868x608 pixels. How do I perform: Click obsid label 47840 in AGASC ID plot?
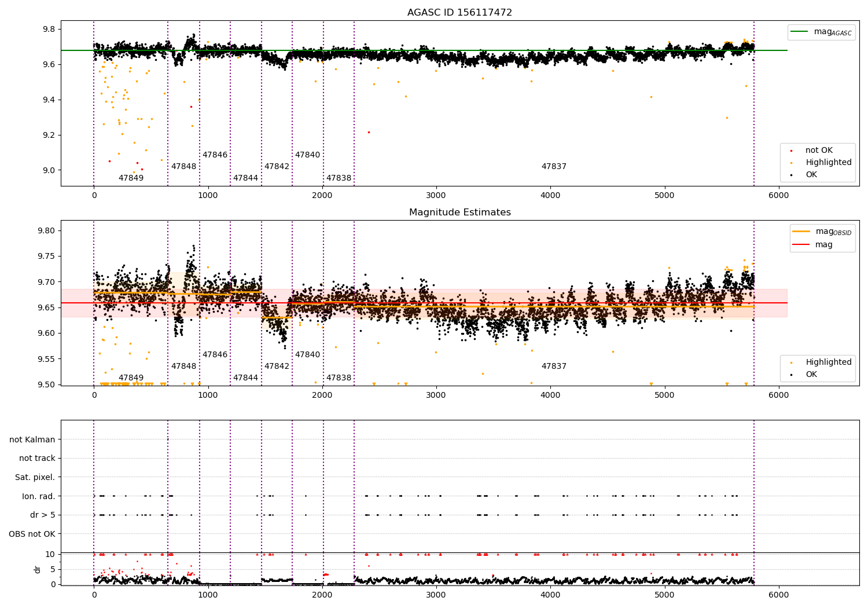click(307, 155)
